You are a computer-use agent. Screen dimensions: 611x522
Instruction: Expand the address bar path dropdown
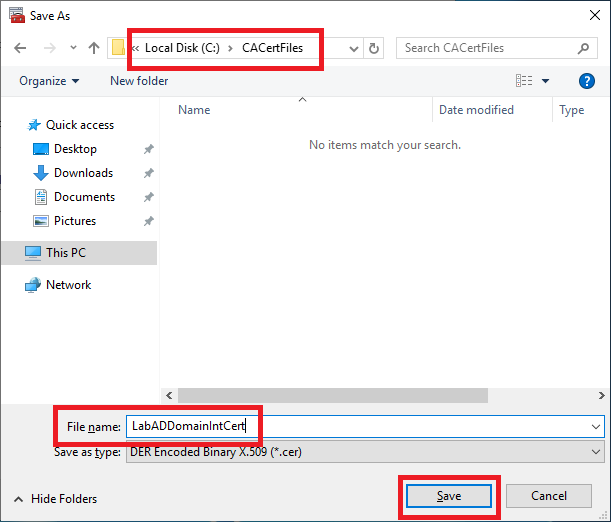click(353, 48)
